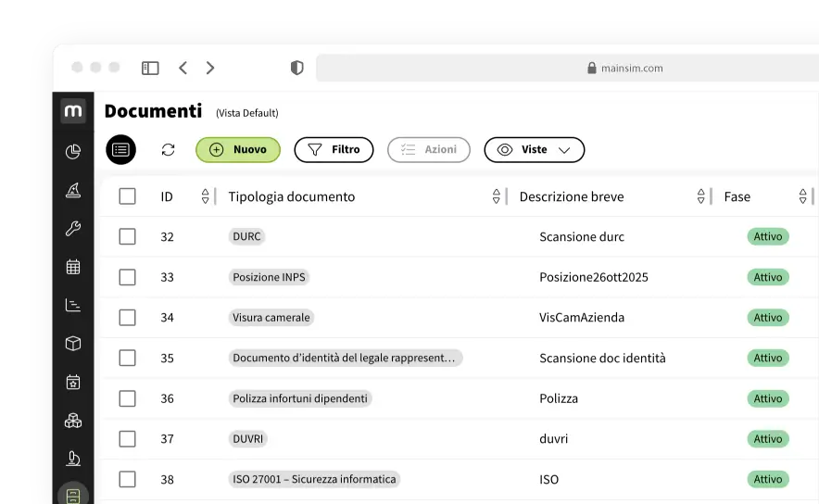The height and width of the screenshot is (504, 819).
Task: Click the Attivo badge in row 32
Action: pos(768,236)
